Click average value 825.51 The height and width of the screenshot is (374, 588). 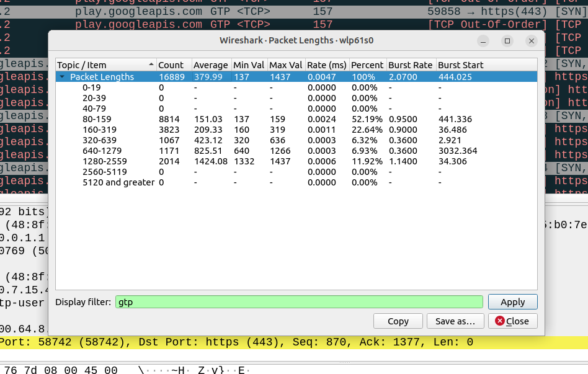[x=208, y=151]
